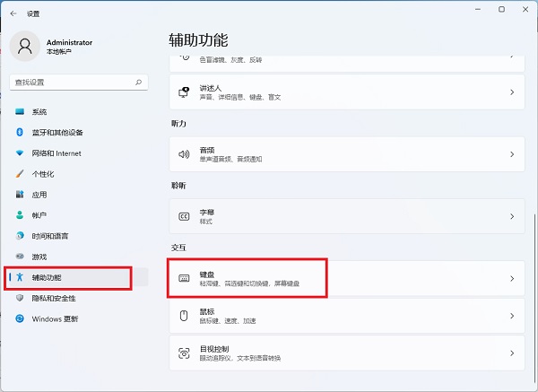
Task: Expand the 音频 row chevron
Action: [512, 154]
